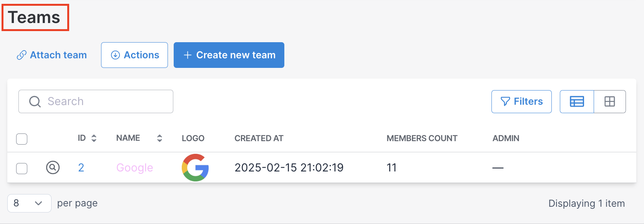Click the funnel icon on Filters
Screen dimensions: 644x224
coord(505,102)
